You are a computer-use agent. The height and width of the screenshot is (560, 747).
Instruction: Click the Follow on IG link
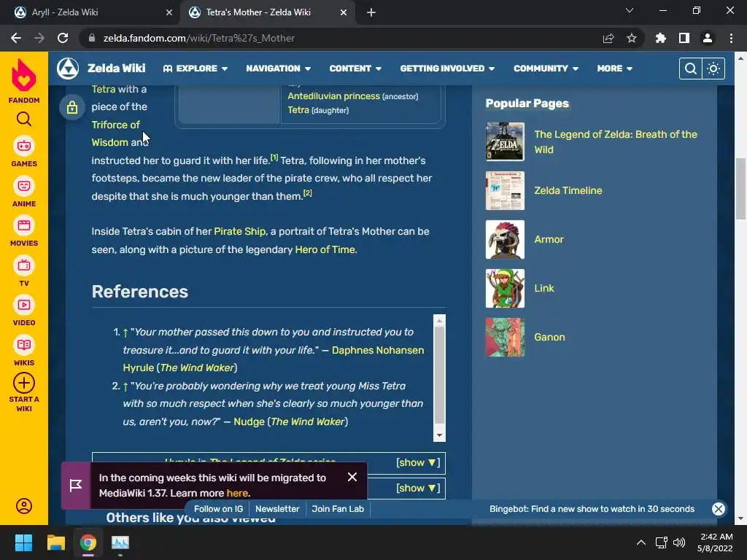tap(218, 508)
